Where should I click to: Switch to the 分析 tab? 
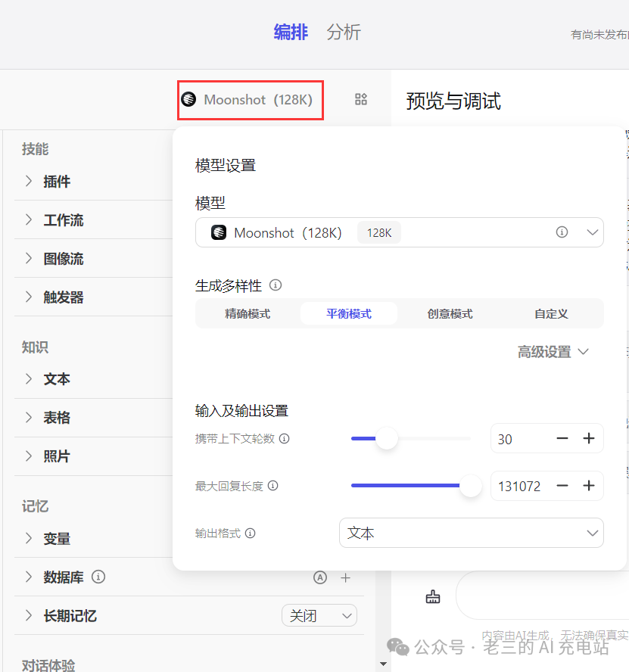tap(344, 32)
